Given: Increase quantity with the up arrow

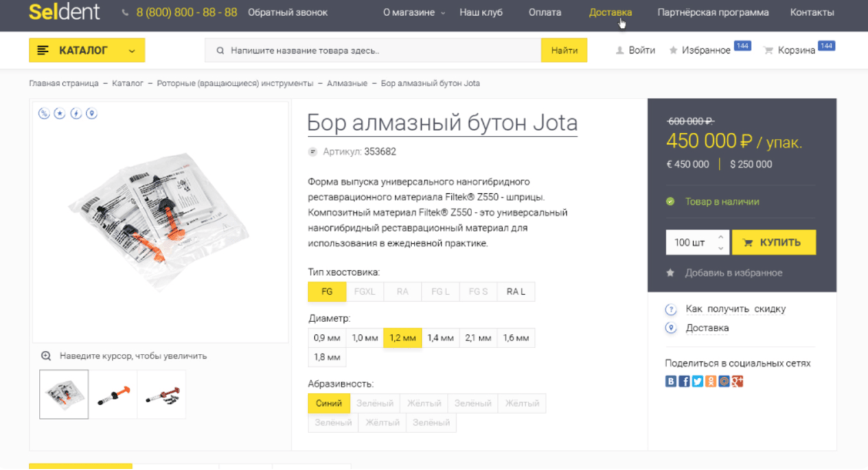Looking at the screenshot, I should pyautogui.click(x=720, y=237).
